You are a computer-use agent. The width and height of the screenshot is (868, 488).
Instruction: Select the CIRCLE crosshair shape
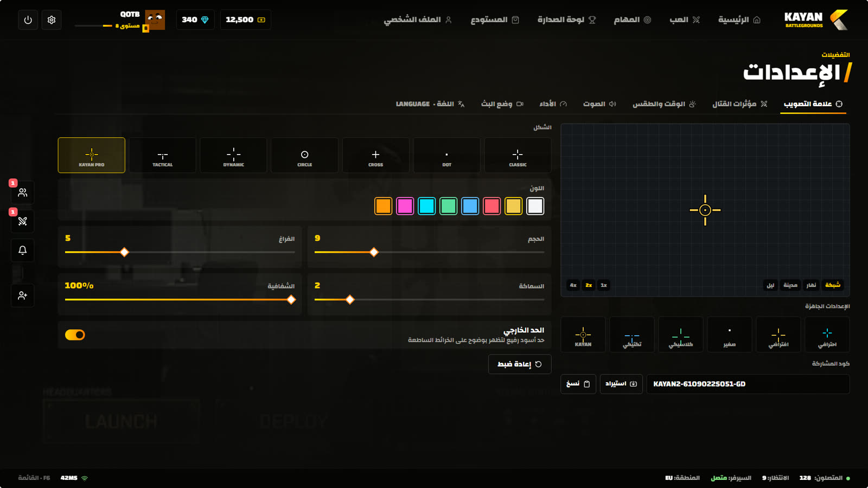coord(305,155)
